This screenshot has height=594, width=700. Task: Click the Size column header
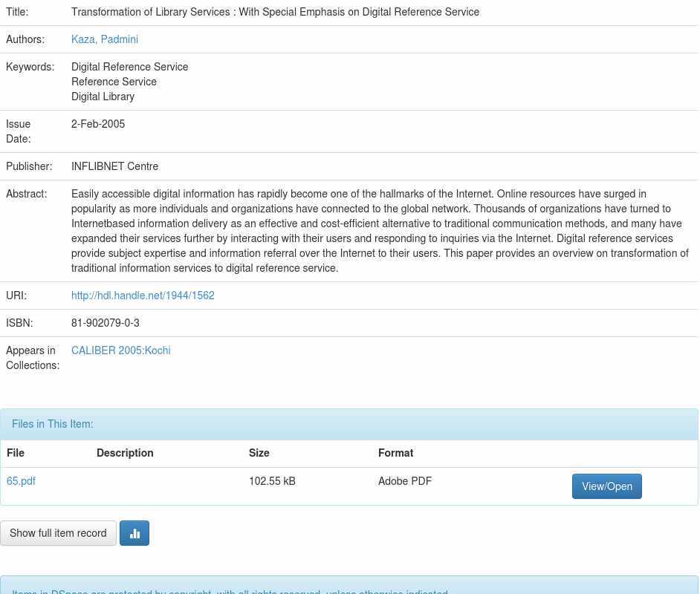pyautogui.click(x=259, y=453)
